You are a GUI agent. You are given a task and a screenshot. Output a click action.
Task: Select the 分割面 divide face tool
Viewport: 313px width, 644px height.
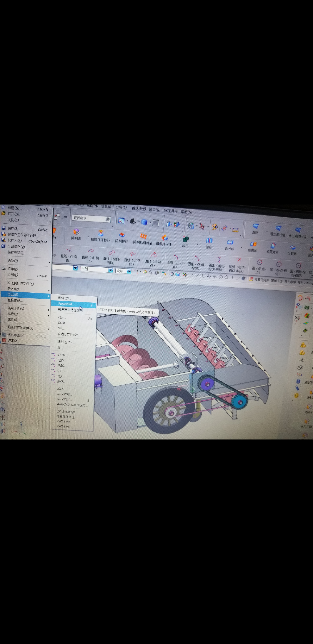(x=292, y=250)
